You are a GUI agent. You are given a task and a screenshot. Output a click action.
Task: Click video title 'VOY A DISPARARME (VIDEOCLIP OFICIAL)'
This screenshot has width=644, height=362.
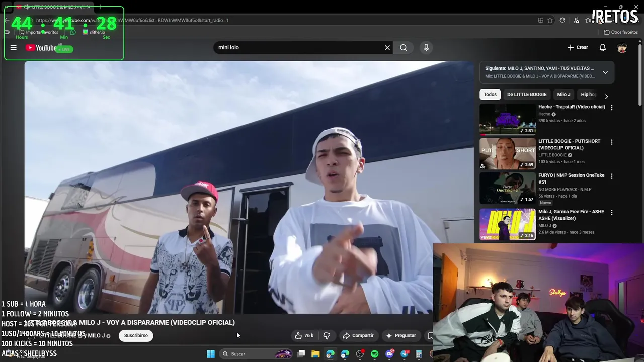click(171, 322)
